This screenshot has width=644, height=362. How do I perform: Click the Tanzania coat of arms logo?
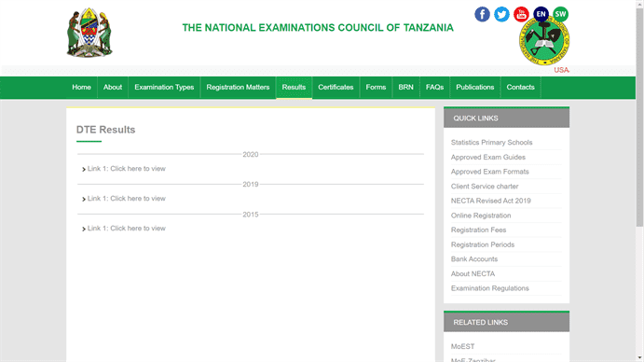pos(89,32)
